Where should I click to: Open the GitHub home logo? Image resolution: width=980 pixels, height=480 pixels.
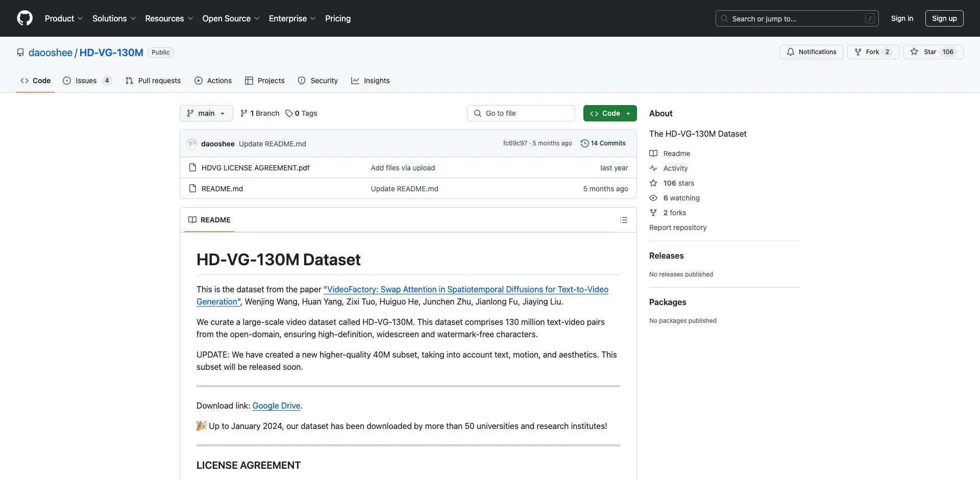[x=24, y=18]
